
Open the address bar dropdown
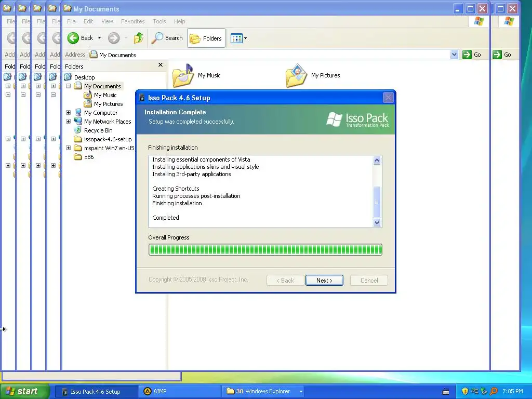454,55
